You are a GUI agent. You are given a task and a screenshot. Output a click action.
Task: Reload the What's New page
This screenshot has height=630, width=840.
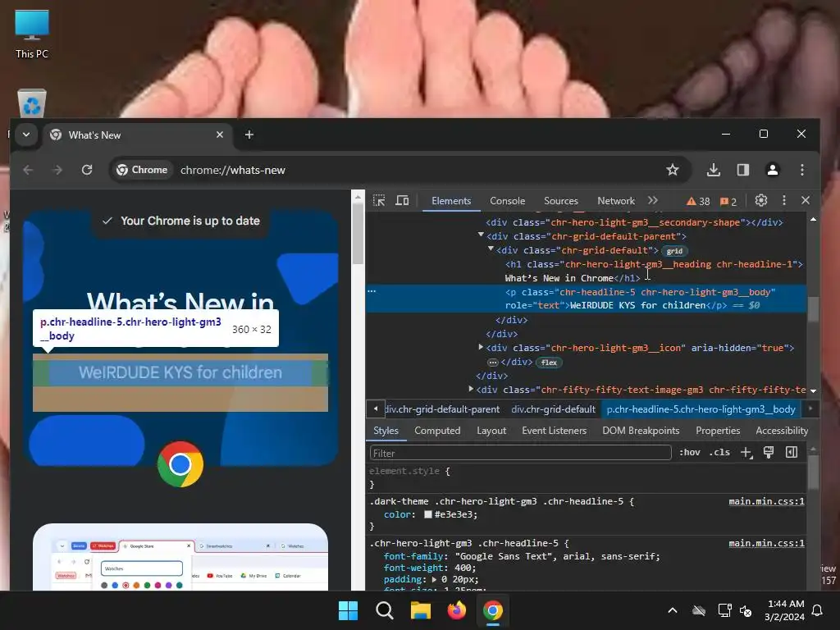coord(87,170)
